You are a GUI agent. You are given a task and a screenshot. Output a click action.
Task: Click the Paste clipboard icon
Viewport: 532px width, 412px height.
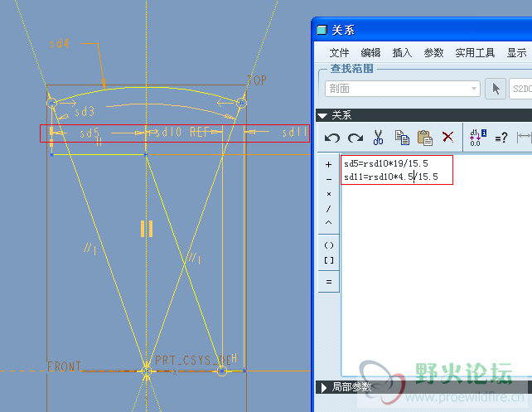[x=425, y=138]
